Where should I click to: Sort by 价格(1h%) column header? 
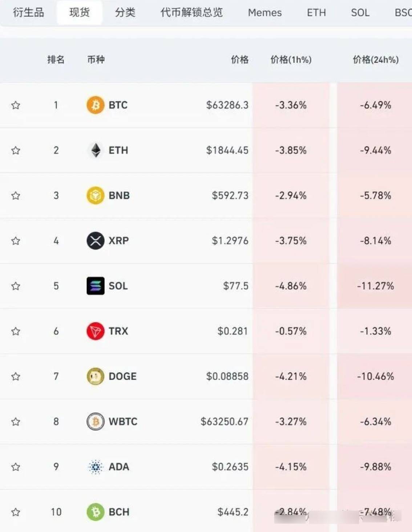291,60
